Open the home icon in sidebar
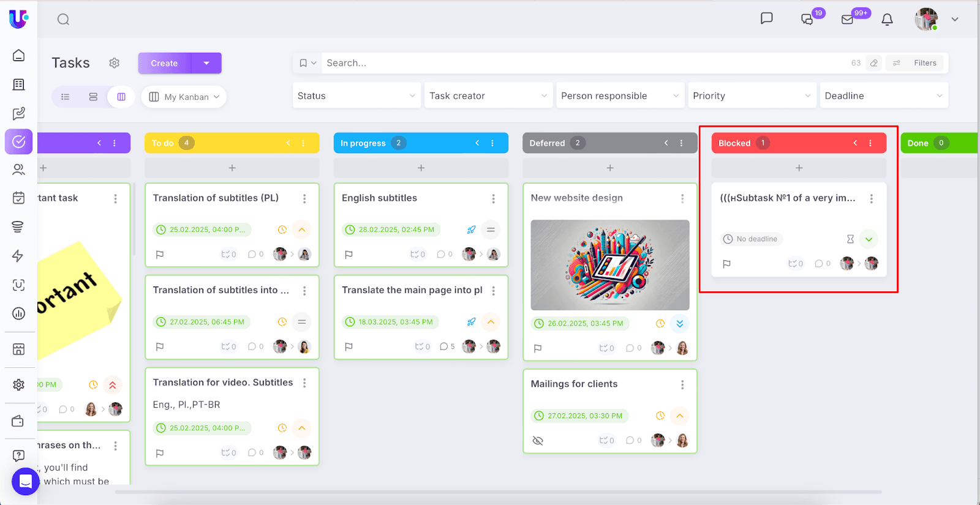Screen dimensions: 980x505 [x=18, y=55]
